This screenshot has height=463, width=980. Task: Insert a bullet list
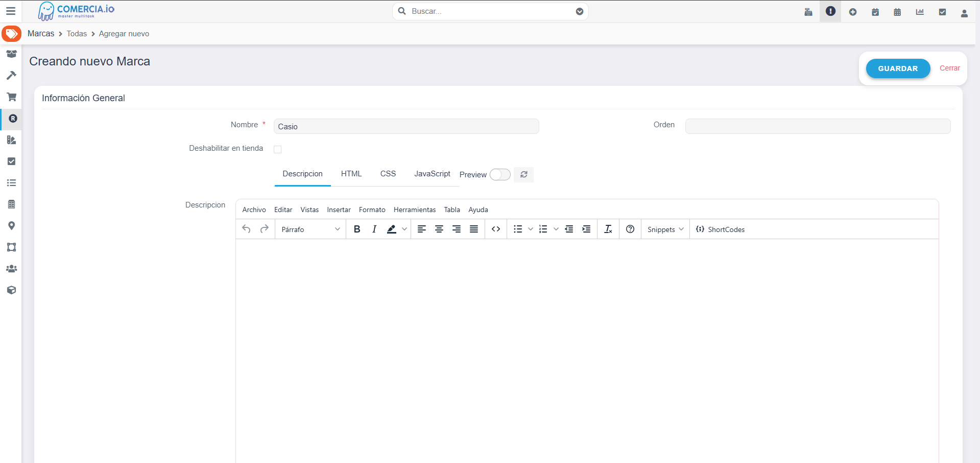518,229
